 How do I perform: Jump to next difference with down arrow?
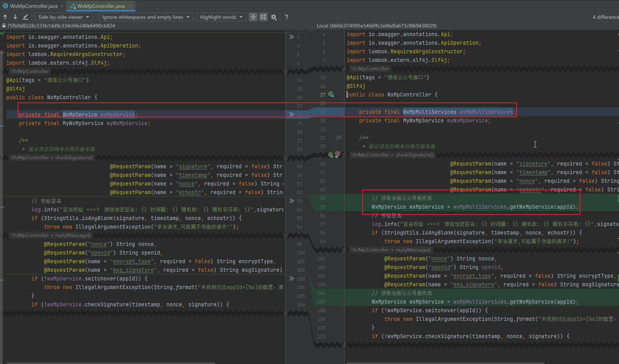[15, 17]
